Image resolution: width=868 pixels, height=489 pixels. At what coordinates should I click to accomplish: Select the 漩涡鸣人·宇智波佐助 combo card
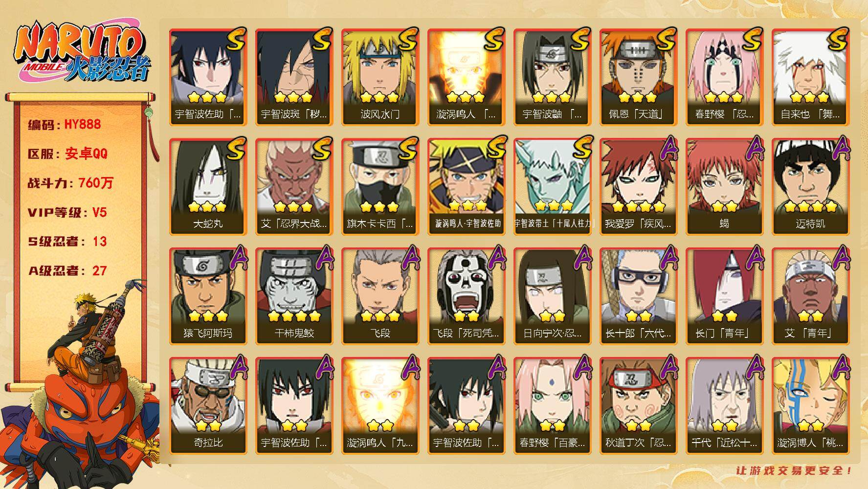(466, 186)
